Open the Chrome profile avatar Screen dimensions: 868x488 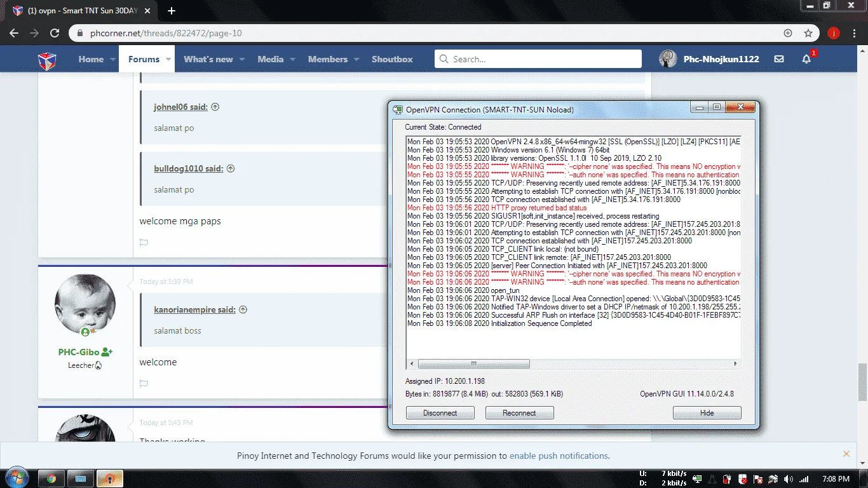coord(834,33)
